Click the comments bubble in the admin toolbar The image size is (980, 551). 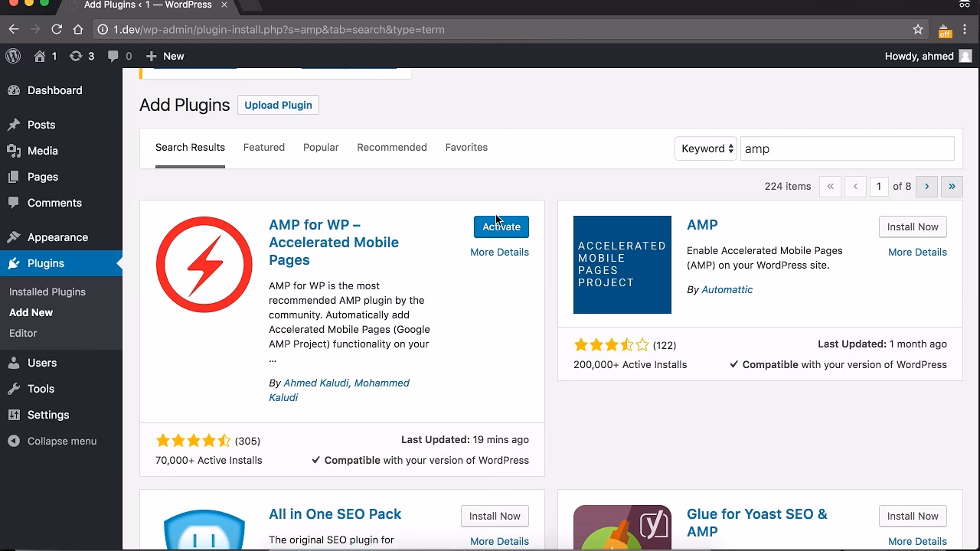(x=109, y=55)
